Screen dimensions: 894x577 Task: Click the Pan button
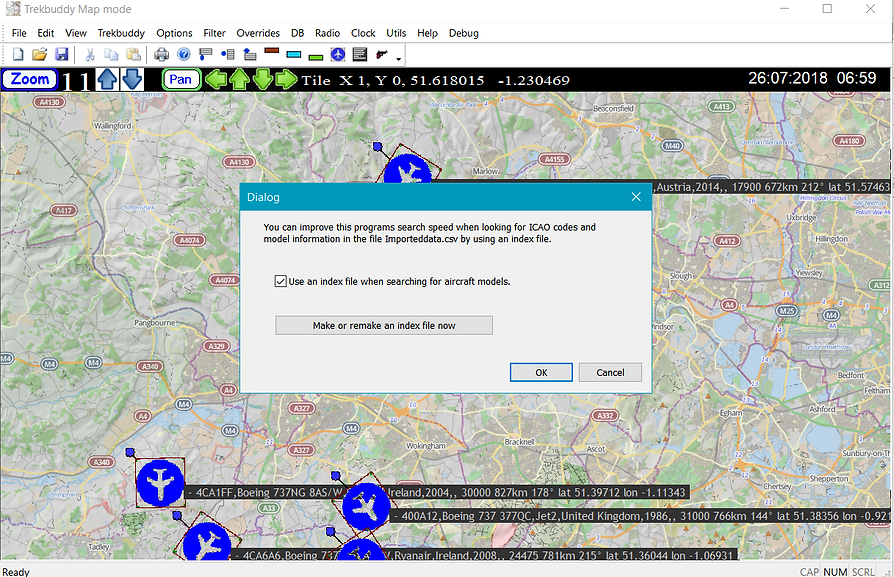click(181, 80)
